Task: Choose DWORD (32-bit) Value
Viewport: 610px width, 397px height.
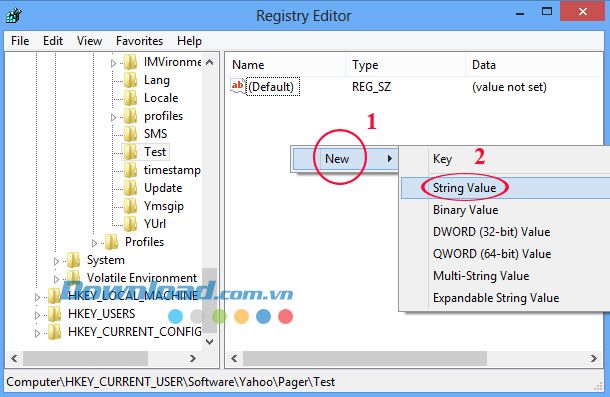Action: (x=505, y=232)
